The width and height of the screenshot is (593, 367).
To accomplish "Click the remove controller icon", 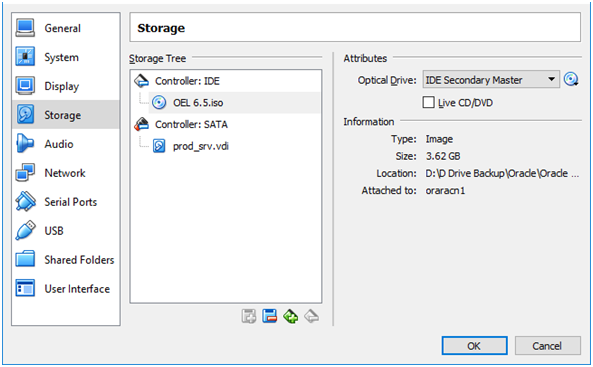I will 270,316.
